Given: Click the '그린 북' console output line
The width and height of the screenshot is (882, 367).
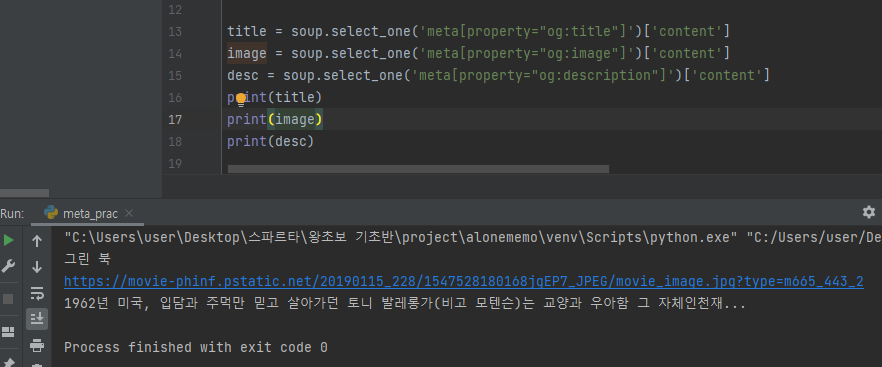Looking at the screenshot, I should (87, 259).
